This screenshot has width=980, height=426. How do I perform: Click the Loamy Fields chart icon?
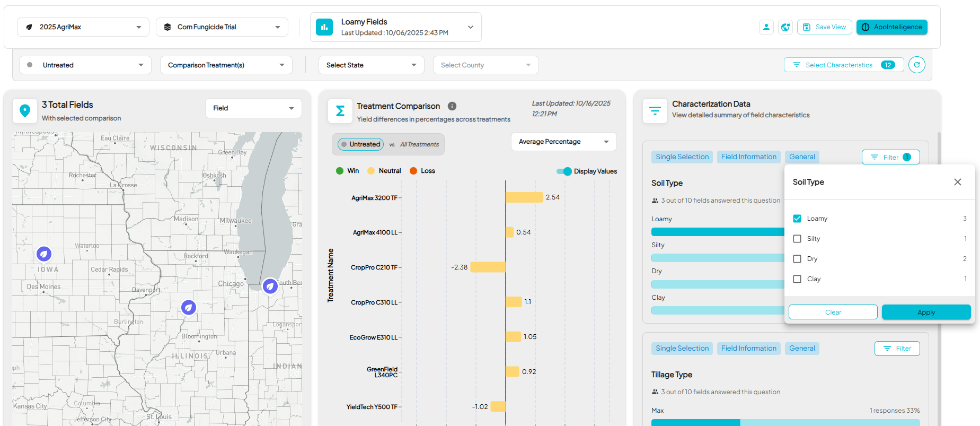[324, 27]
